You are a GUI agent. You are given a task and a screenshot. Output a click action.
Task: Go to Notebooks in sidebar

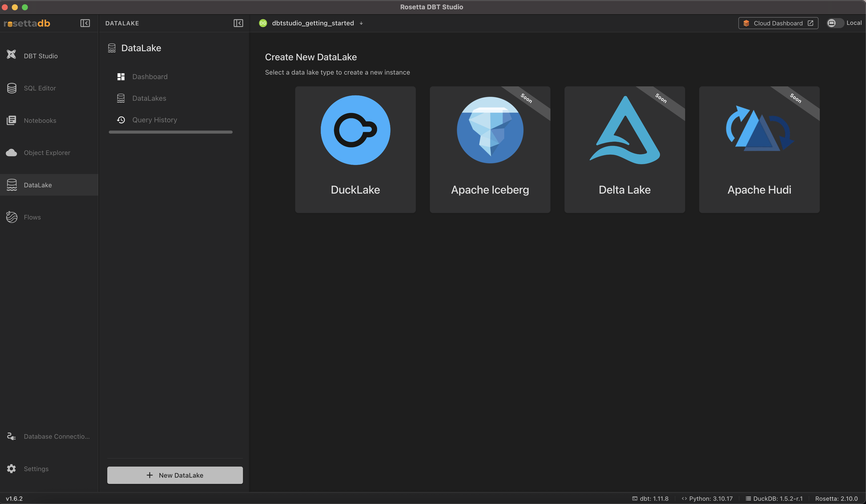tap(49, 120)
